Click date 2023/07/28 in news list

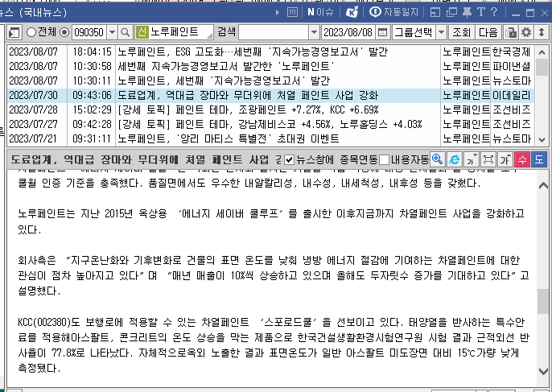coord(34,109)
